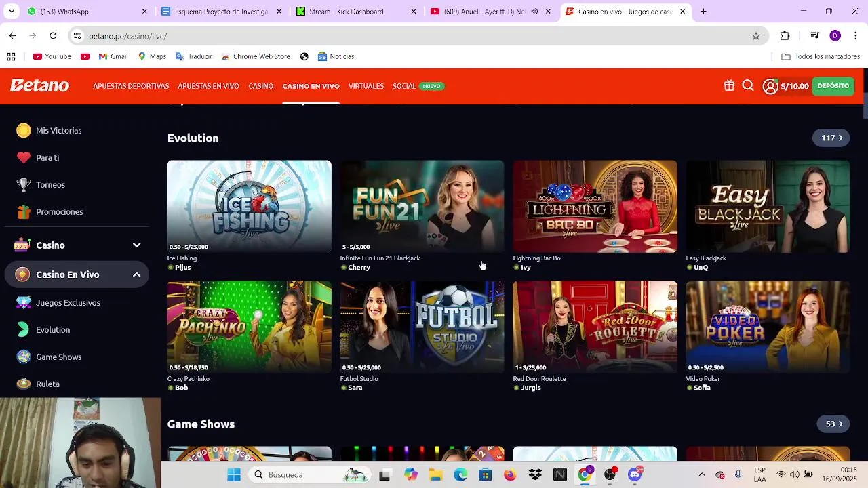Screen dimensions: 868x488
Task: Open Todos los marcadores folder
Action: (821, 56)
